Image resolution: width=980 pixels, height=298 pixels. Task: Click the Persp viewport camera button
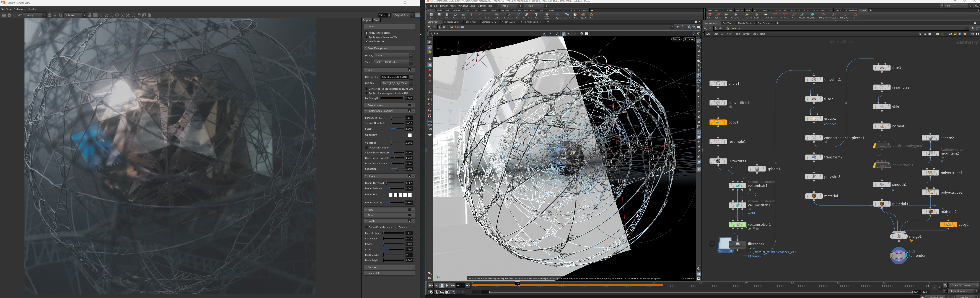click(676, 39)
